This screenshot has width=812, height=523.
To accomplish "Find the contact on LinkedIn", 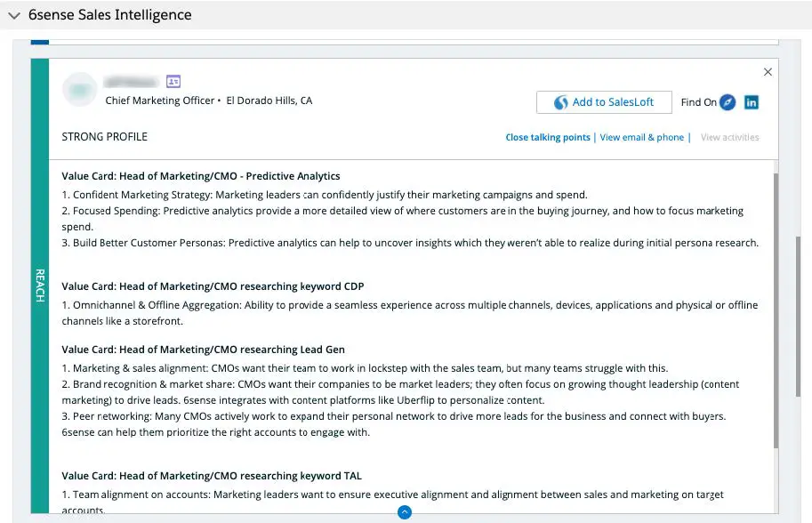I will tap(752, 102).
